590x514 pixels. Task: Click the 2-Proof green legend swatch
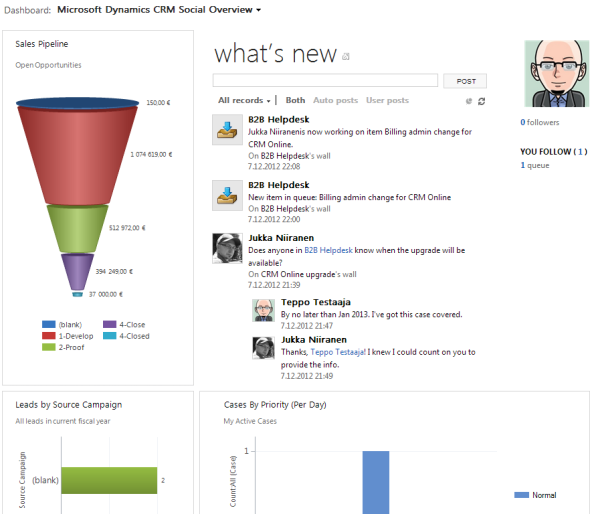(x=49, y=347)
